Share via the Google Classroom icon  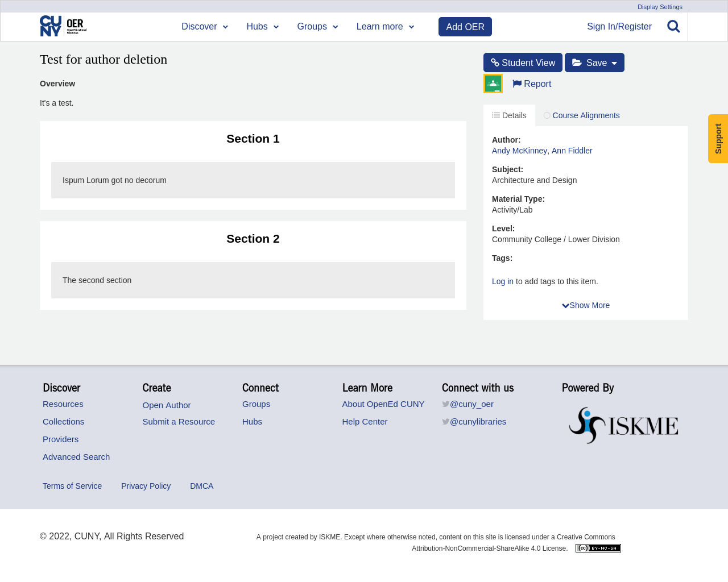point(493,84)
